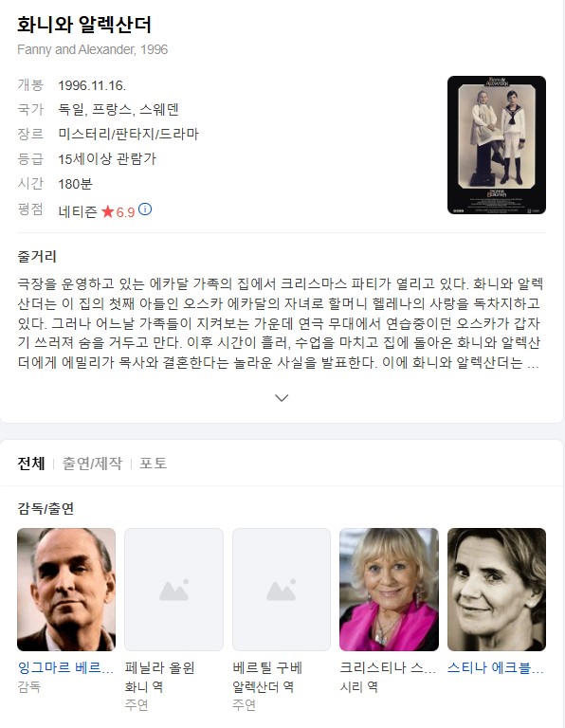Click 베르틸 구베 cast name

click(267, 667)
